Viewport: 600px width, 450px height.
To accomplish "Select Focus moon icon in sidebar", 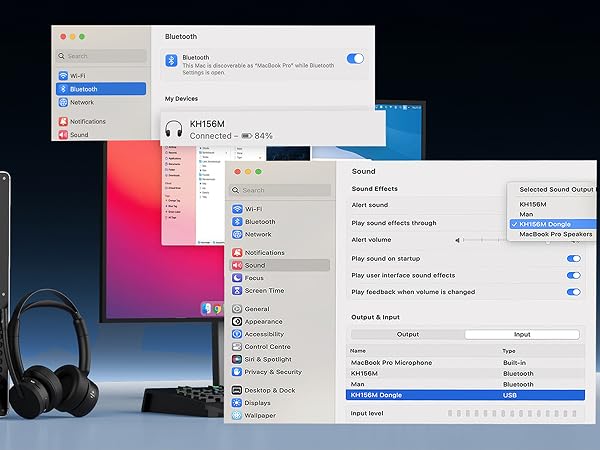I will (237, 278).
